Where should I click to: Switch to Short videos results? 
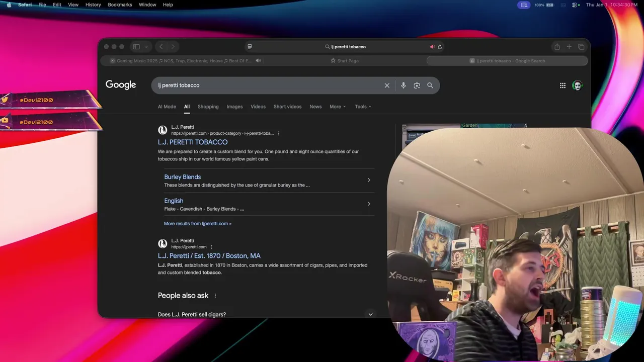[x=287, y=107]
